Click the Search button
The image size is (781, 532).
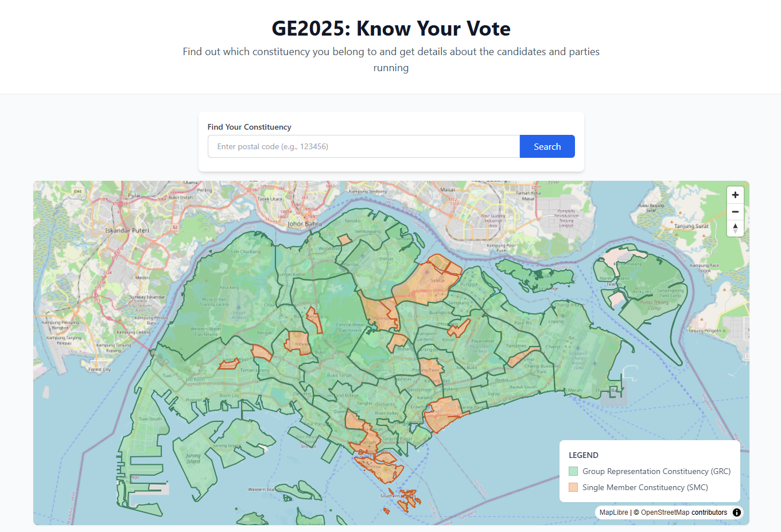point(547,146)
